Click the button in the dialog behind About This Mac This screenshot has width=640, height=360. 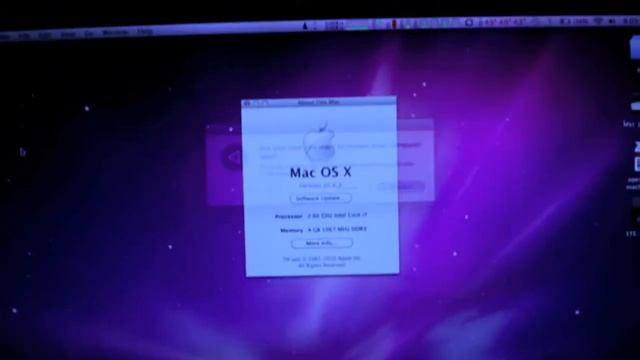coord(401,187)
